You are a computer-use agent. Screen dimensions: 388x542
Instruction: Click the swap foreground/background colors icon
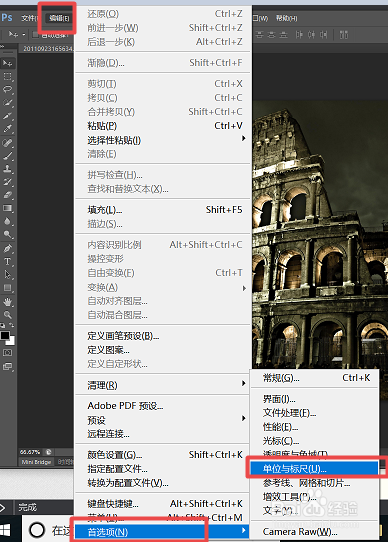pyautogui.click(x=11, y=325)
